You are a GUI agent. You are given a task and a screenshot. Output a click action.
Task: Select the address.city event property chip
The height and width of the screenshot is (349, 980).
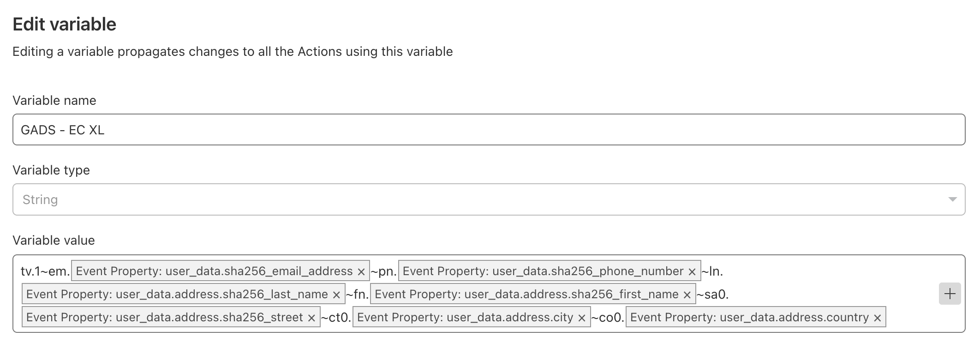click(x=465, y=318)
